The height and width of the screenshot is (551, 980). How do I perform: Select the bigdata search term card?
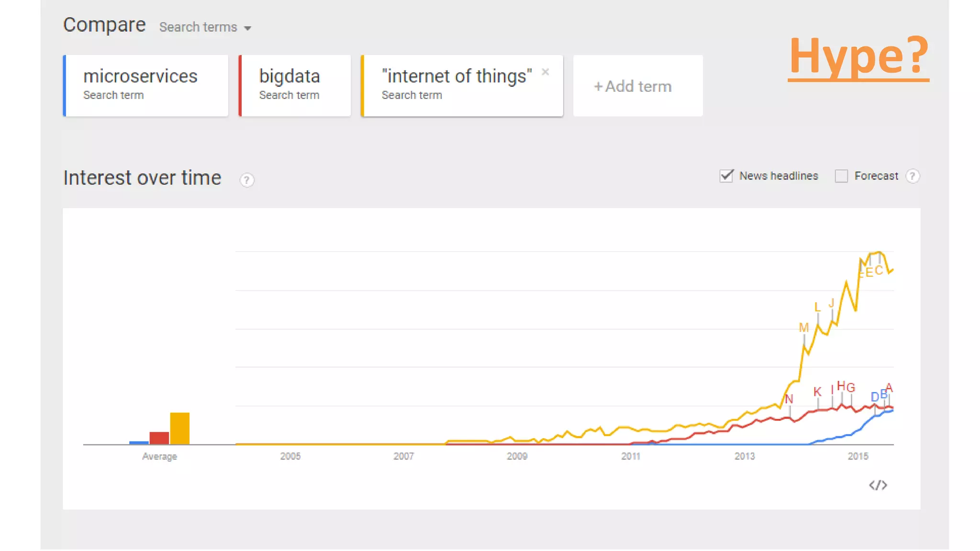(x=295, y=86)
